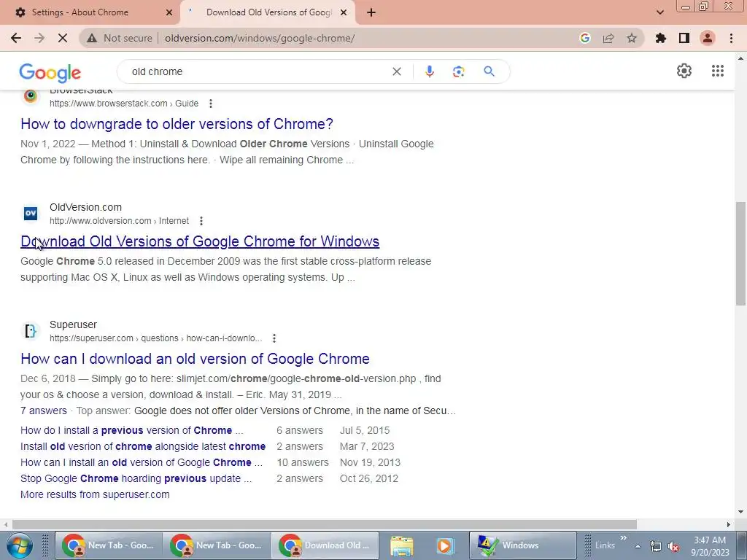This screenshot has height=560, width=747.
Task: Open Download Old Versions of Google Chrome link
Action: (x=200, y=241)
